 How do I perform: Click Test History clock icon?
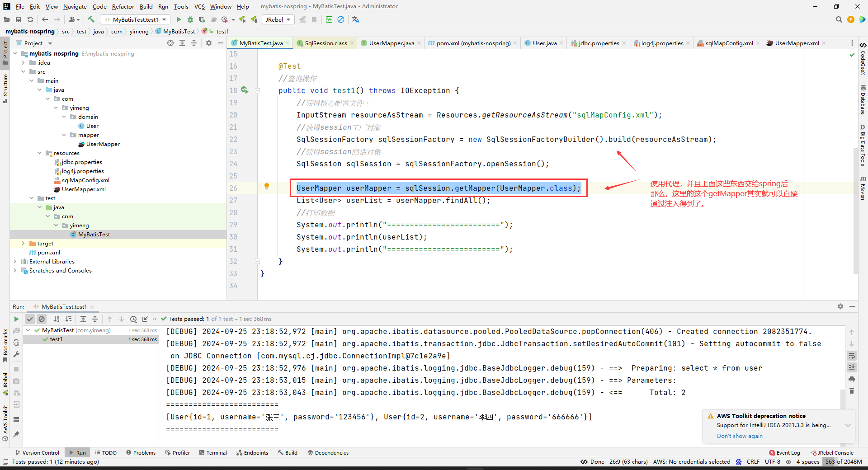[133, 319]
